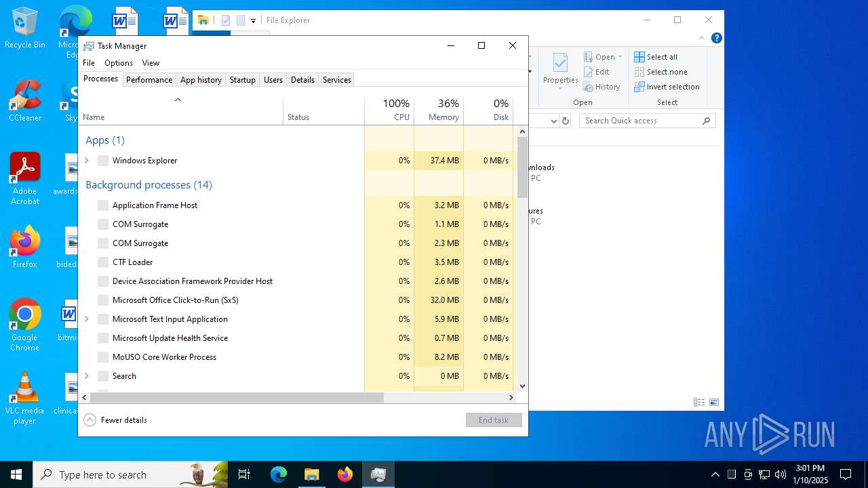Open File Explorer help question mark
Image resolution: width=868 pixels, height=488 pixels.
coord(717,39)
